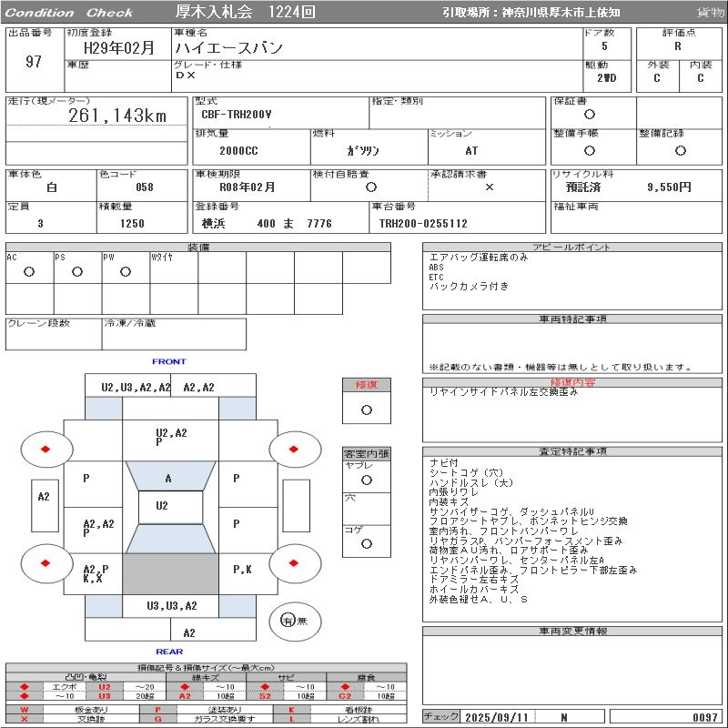Click the footer number 0097
728x728 pixels.
pos(705,717)
